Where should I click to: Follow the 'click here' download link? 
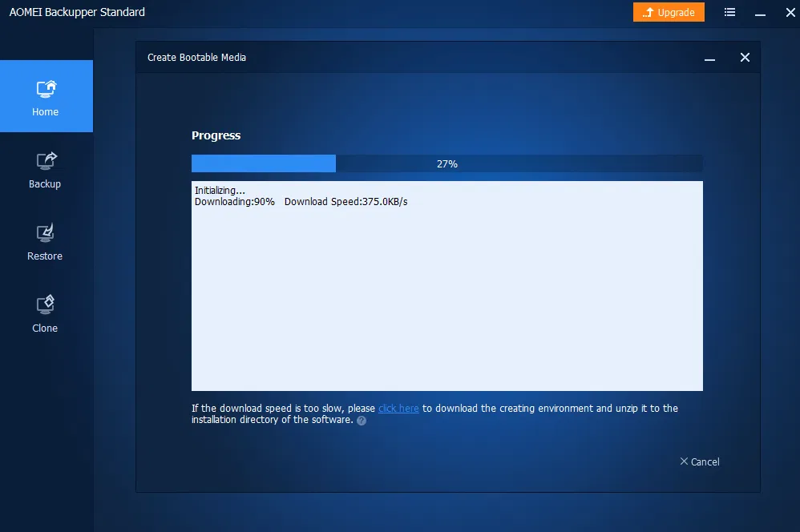click(398, 408)
